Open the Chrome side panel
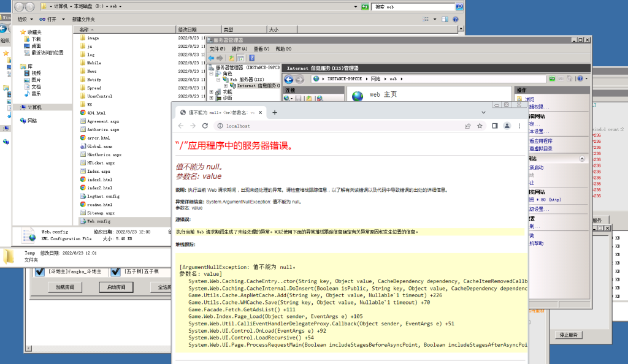Viewport: 628px width, 364px height. pyautogui.click(x=494, y=126)
